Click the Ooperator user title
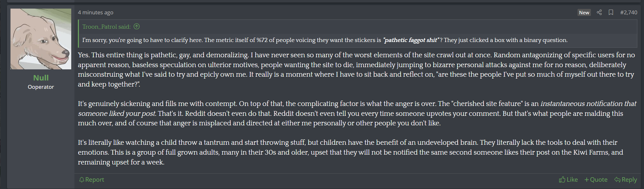 (x=41, y=87)
